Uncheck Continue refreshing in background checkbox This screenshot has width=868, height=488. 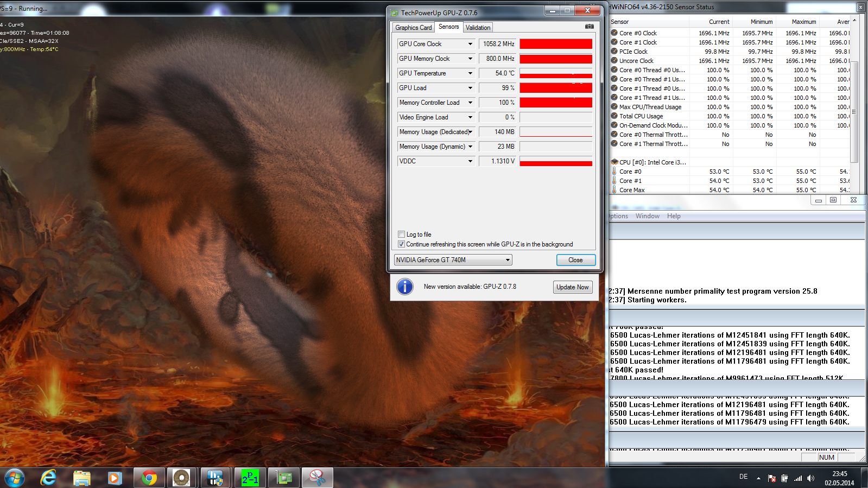click(x=401, y=244)
